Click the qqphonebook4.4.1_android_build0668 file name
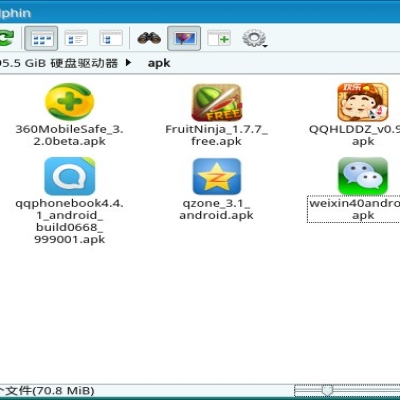This screenshot has height=400, width=400. pos(69,221)
